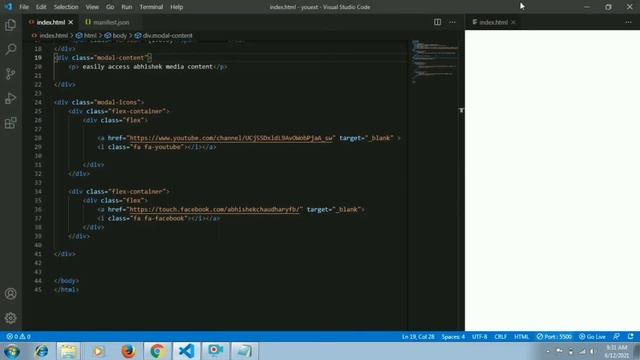The width and height of the screenshot is (640, 360).
Task: Open the Extensions view
Action: [x=11, y=123]
